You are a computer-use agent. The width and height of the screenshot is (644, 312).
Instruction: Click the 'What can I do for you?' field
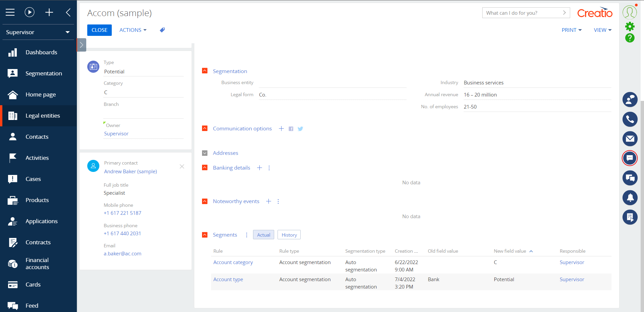[x=524, y=13]
